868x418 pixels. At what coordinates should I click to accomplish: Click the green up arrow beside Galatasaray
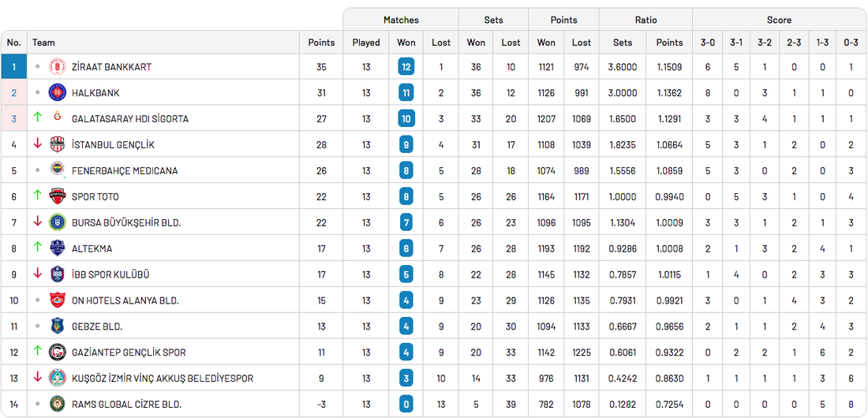coord(37,118)
